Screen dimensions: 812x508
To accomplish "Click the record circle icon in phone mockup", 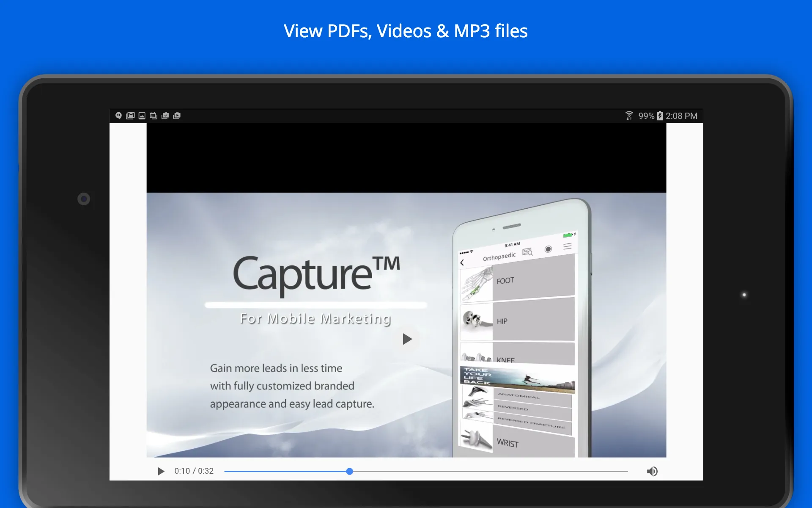I will 548,249.
